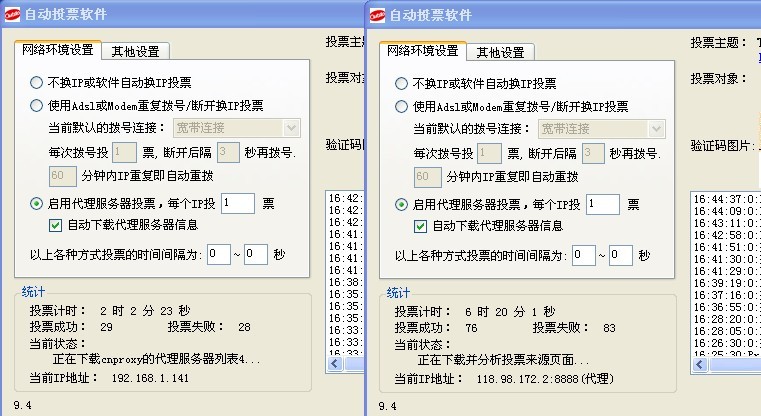Image resolution: width=761 pixels, height=416 pixels.
Task: Click the interval start field, right window
Action: click(583, 255)
